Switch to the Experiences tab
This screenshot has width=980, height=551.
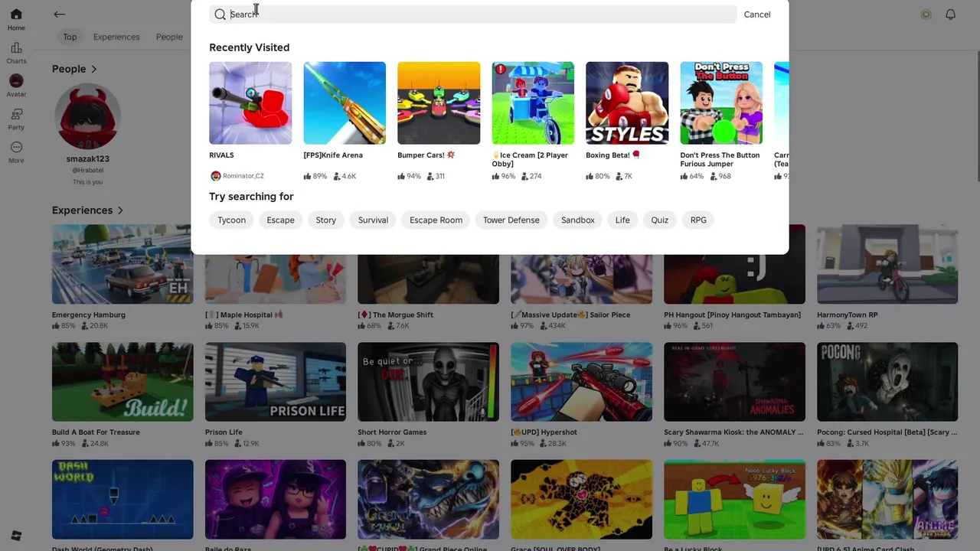coord(116,37)
